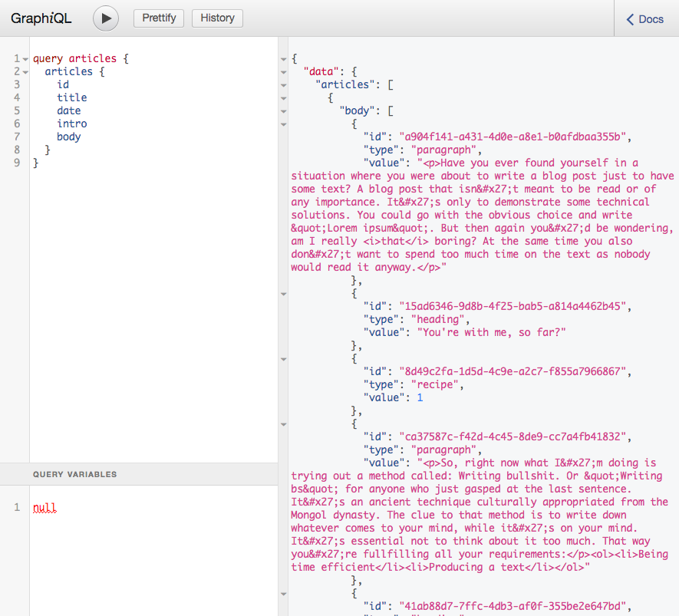Open the History panel

(217, 18)
